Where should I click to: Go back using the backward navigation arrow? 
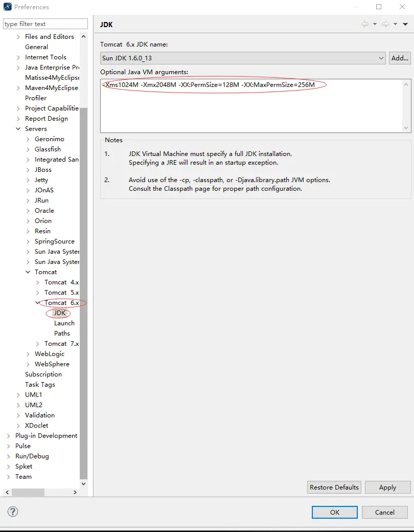[x=365, y=24]
